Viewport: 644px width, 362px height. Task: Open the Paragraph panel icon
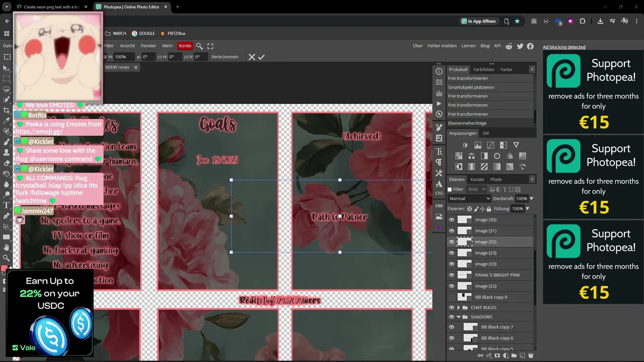(439, 162)
